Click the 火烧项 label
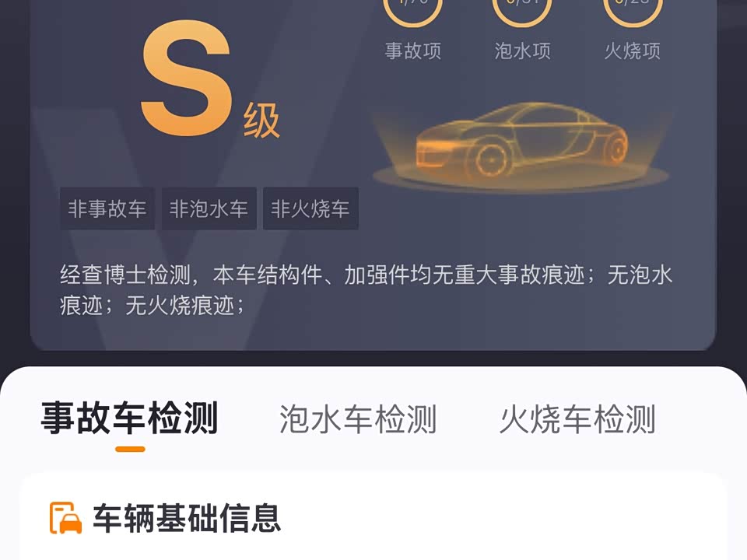Image resolution: width=747 pixels, height=560 pixels. tap(633, 51)
